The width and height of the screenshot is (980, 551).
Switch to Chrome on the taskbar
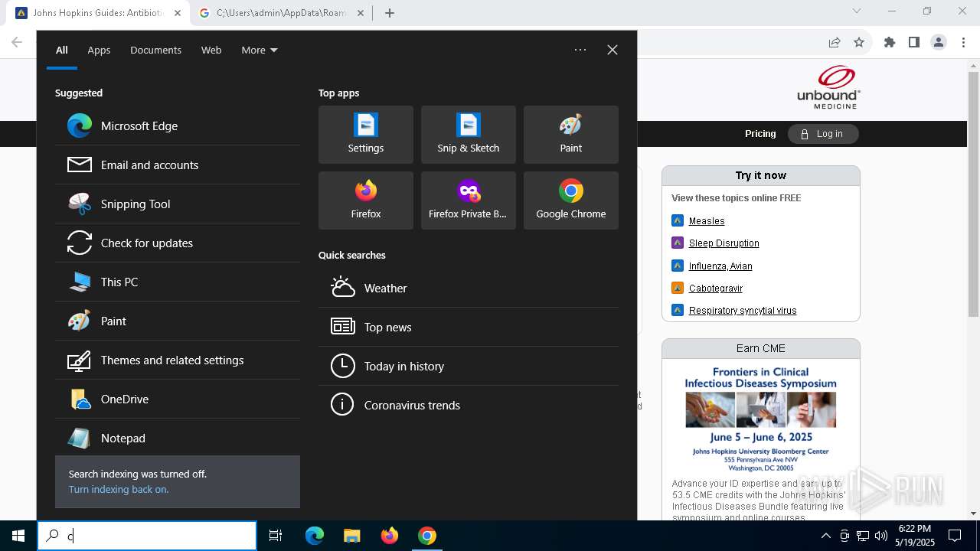[427, 536]
